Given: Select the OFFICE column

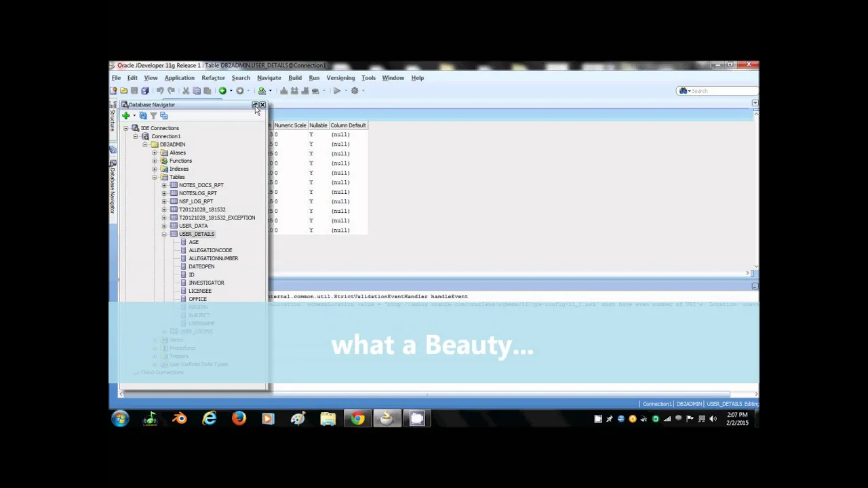Looking at the screenshot, I should point(198,299).
